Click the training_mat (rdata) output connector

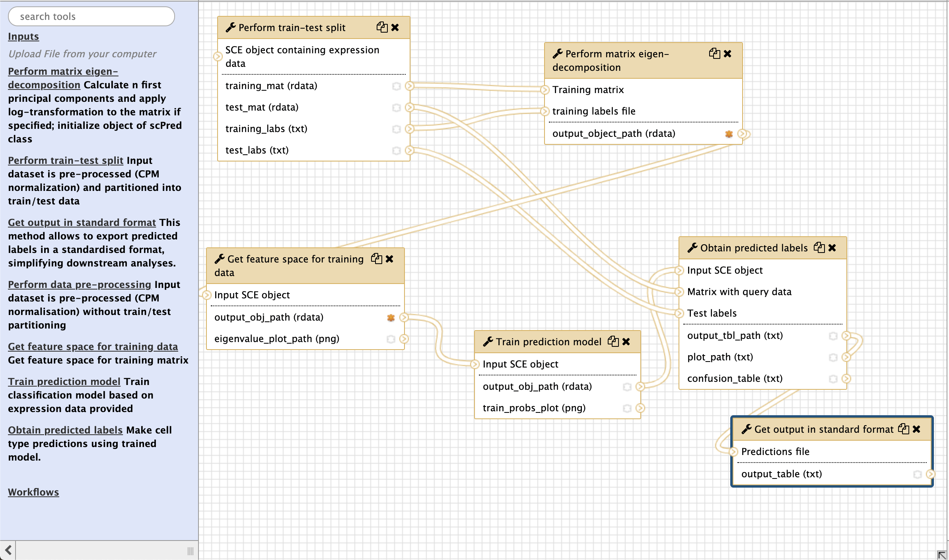410,86
